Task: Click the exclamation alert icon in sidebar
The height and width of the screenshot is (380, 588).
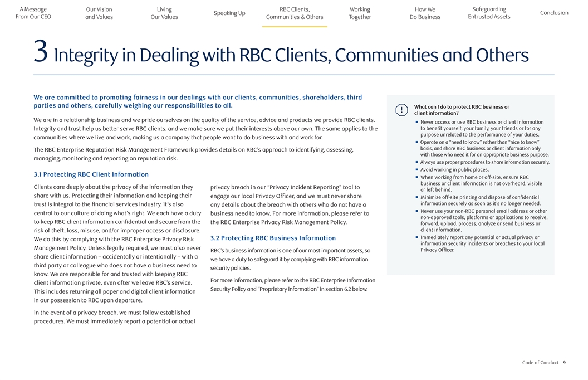Action: click(401, 110)
